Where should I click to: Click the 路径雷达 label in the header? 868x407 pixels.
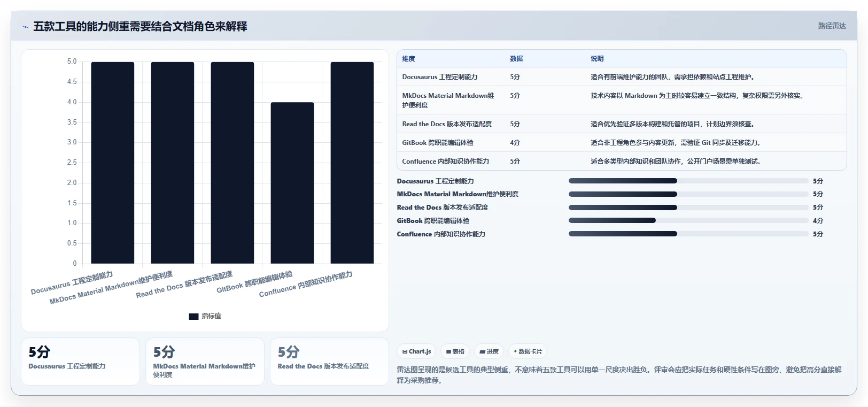click(x=832, y=26)
